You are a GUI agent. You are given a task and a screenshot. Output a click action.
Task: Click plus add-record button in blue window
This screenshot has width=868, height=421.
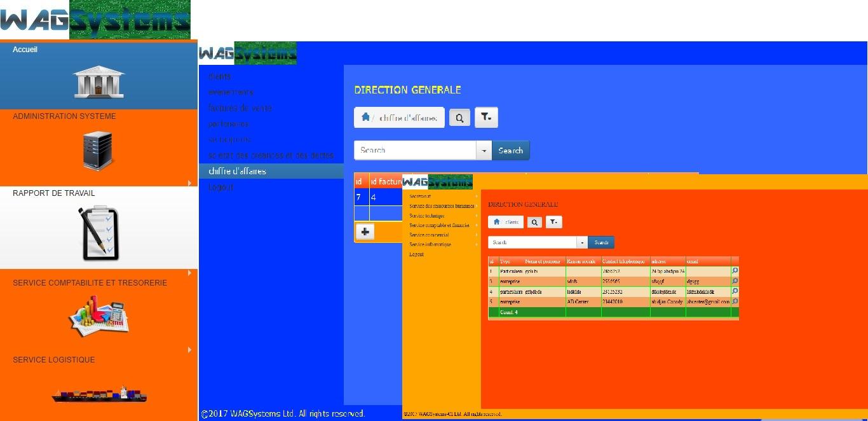click(x=365, y=232)
